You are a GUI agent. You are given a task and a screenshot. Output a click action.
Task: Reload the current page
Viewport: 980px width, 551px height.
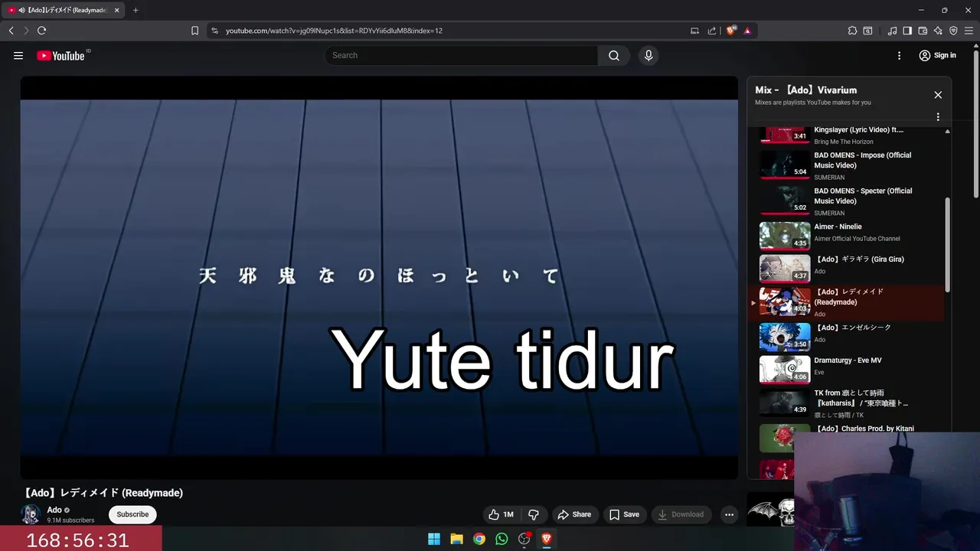(x=41, y=31)
